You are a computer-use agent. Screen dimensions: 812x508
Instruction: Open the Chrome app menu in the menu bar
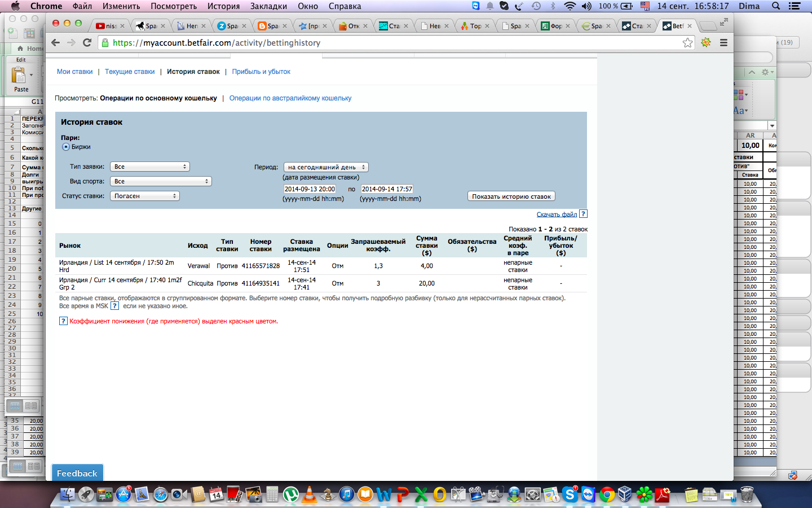[x=46, y=6]
